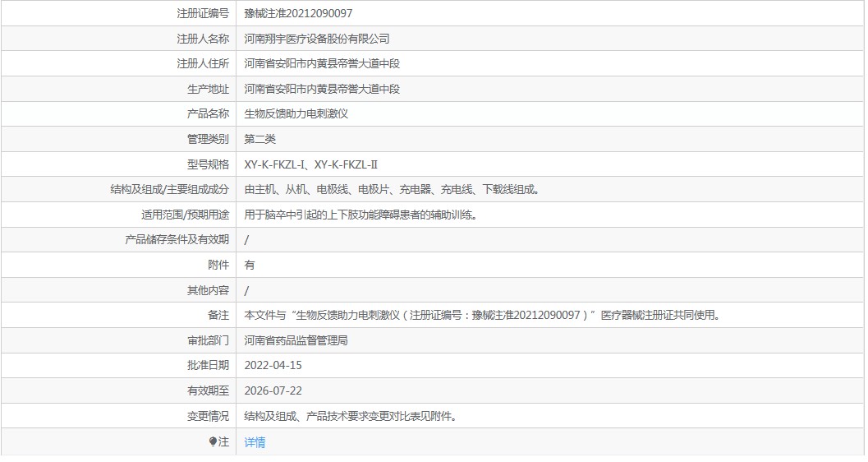Click the 审批部门 label
The width and height of the screenshot is (868, 462).
click(x=208, y=340)
